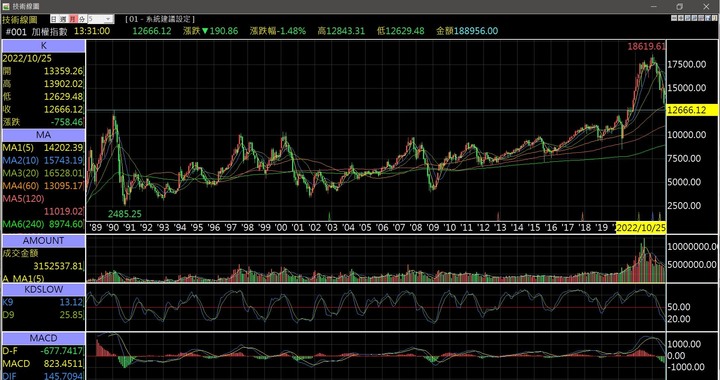Click the 17500.00 price axis label

click(x=686, y=65)
